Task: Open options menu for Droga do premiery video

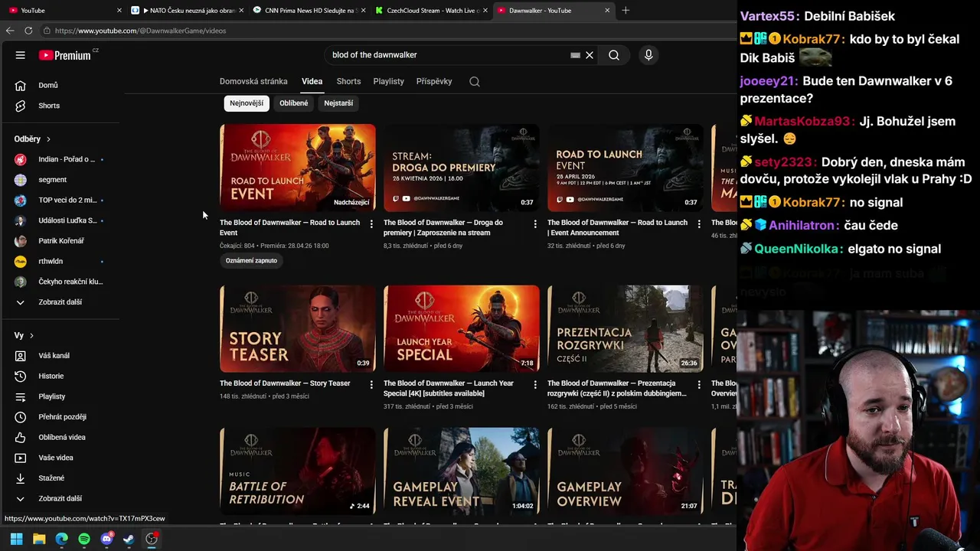Action: point(535,224)
